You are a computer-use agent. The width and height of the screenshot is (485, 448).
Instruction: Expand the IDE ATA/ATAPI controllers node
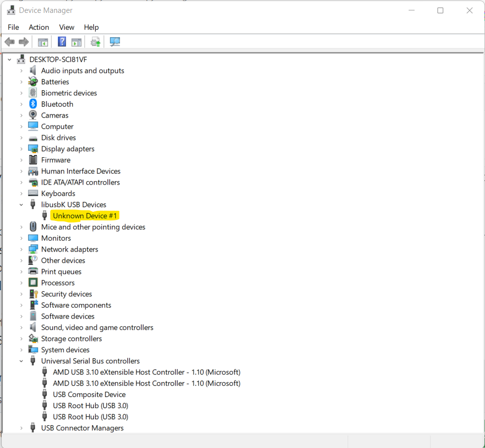(x=21, y=182)
